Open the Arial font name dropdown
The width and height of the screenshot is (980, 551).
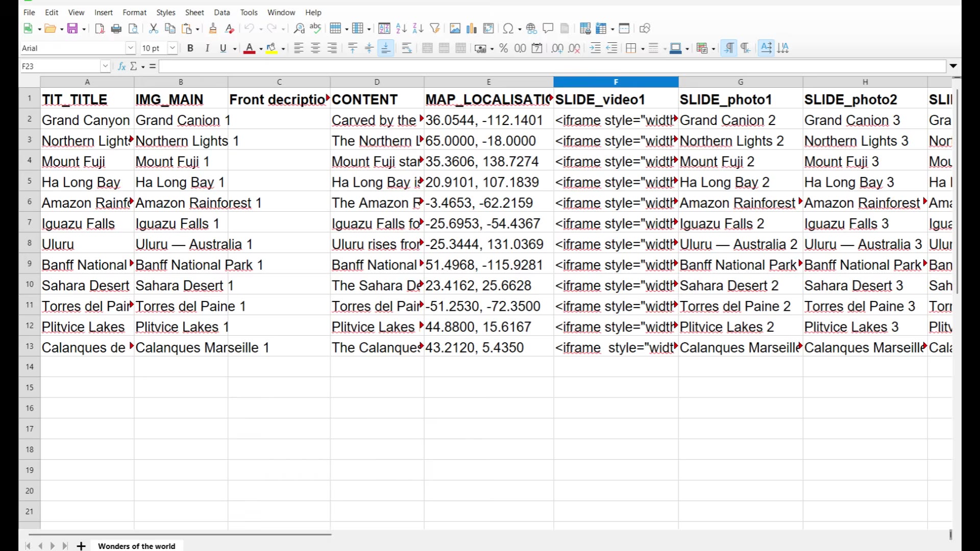pos(131,48)
